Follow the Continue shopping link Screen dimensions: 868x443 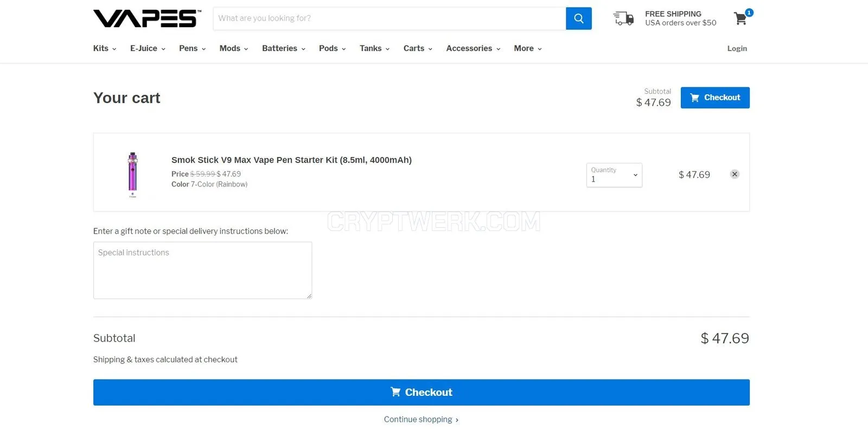pyautogui.click(x=422, y=419)
